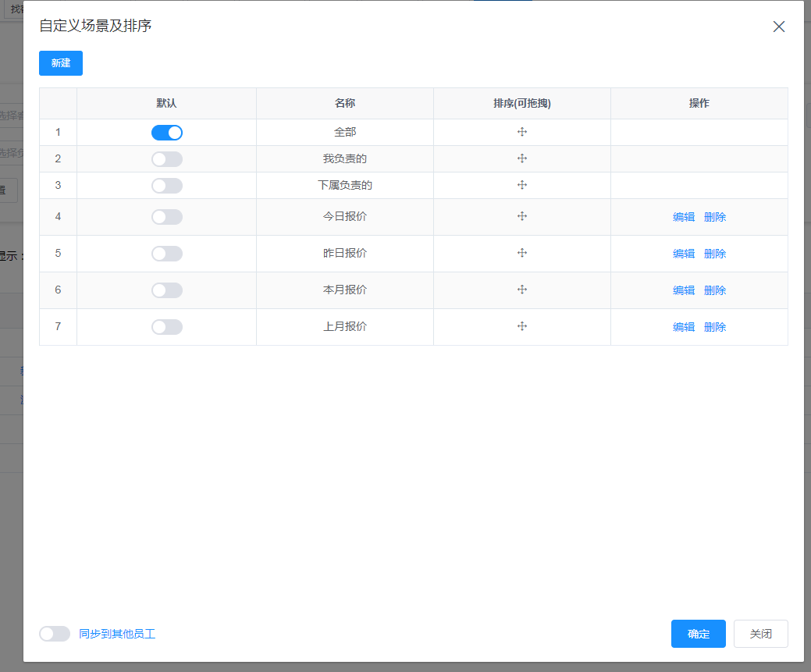Click drag handle icon for 下属负责的 row
Screen dimensions: 811x672
pyautogui.click(x=522, y=186)
